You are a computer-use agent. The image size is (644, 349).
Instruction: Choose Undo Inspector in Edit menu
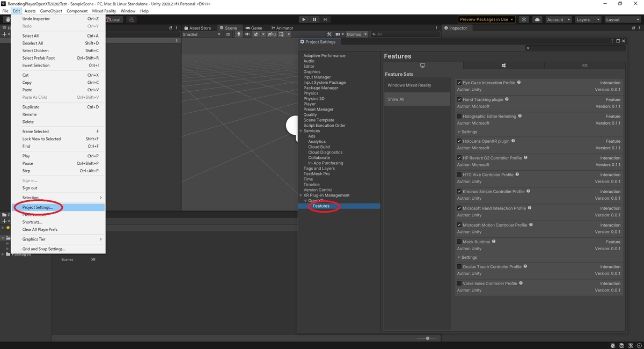pyautogui.click(x=58, y=19)
